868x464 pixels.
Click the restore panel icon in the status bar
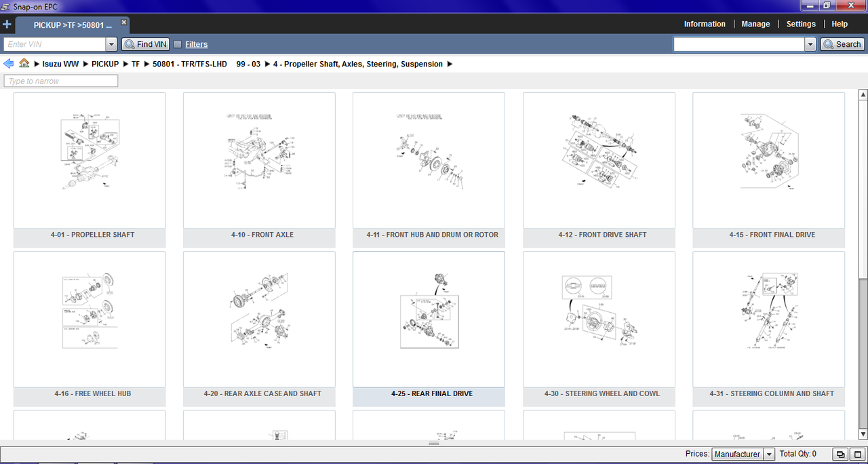click(841, 454)
